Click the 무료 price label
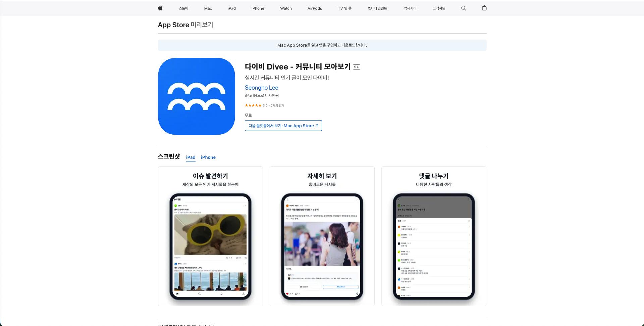 coord(248,115)
